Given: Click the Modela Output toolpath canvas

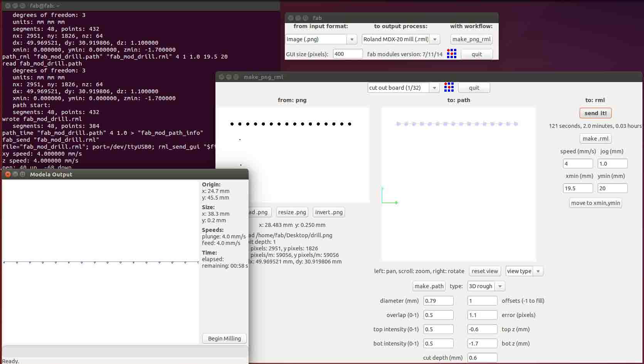Looking at the screenshot, I should click(x=100, y=262).
